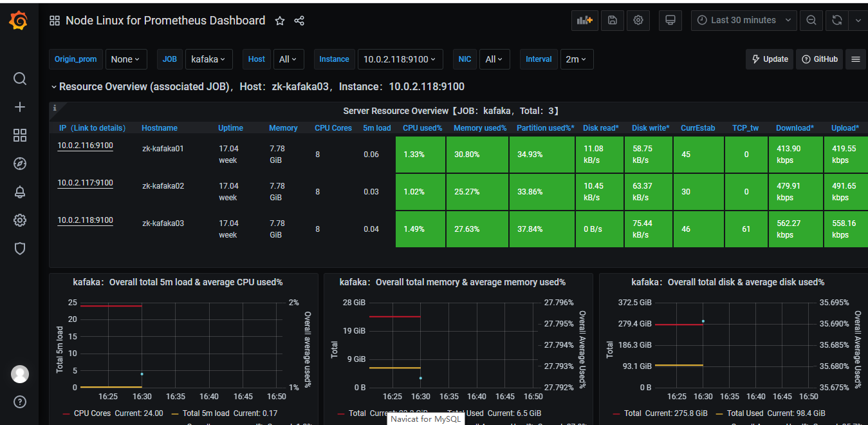
Task: Open dashboard settings gear in top bar
Action: click(x=638, y=21)
